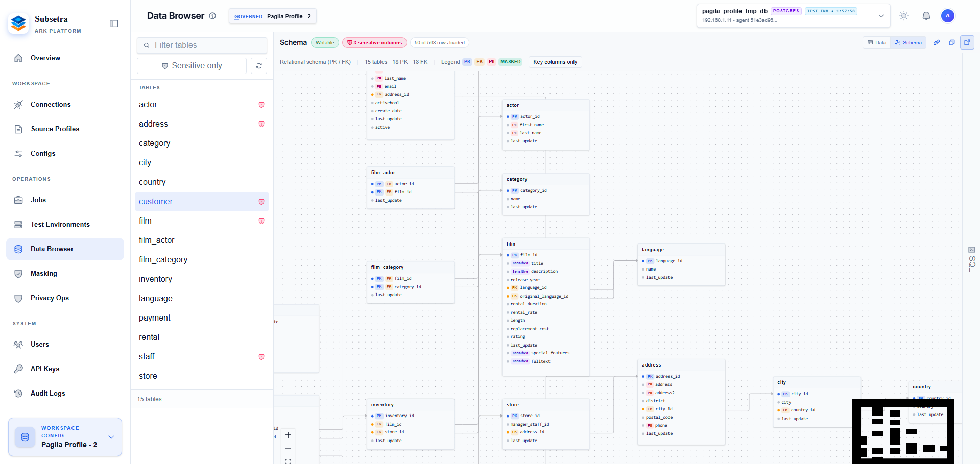Open Masking page
The image size is (980, 464).
click(65, 273)
